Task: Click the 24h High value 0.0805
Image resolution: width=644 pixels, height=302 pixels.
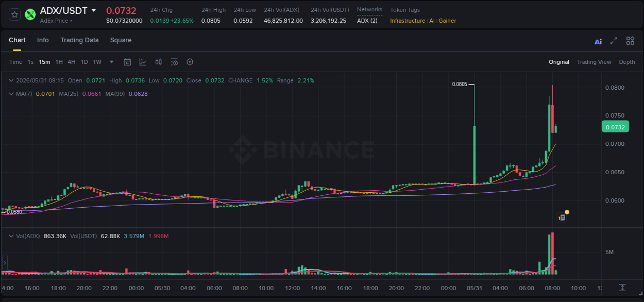Action: pyautogui.click(x=210, y=21)
